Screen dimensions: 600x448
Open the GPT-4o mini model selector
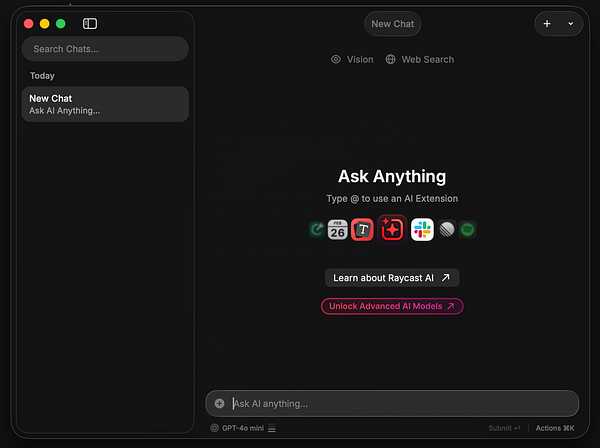pos(237,428)
